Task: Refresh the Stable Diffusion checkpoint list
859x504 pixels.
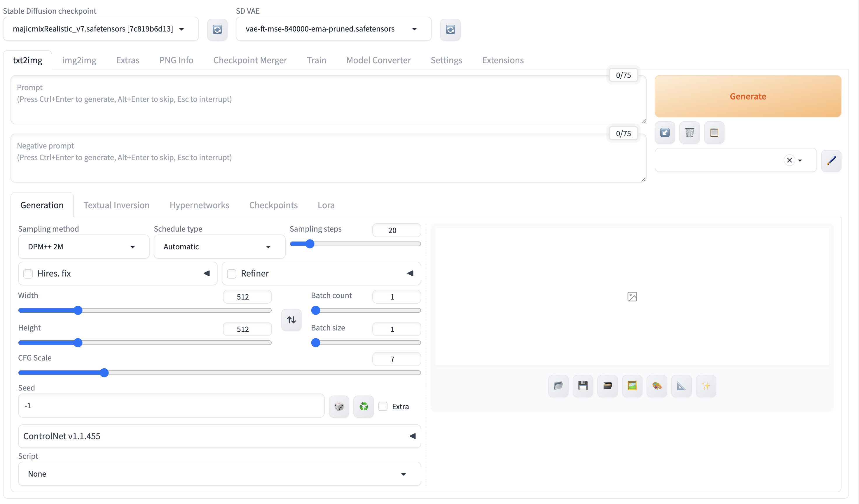Action: click(217, 30)
